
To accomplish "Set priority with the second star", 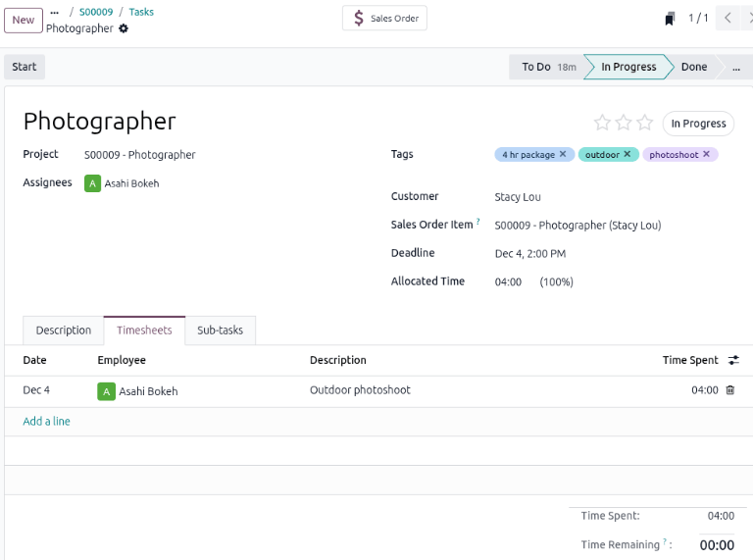I will click(624, 124).
